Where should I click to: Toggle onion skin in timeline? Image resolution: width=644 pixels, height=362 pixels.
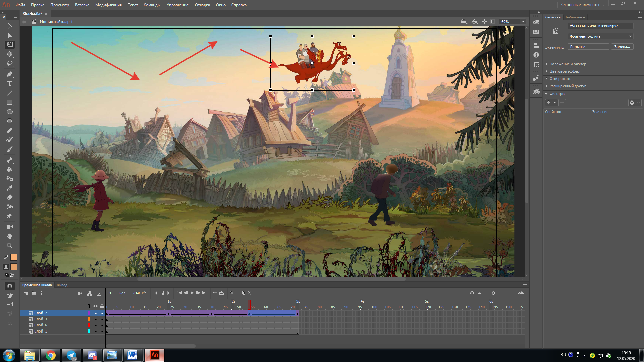click(x=232, y=293)
